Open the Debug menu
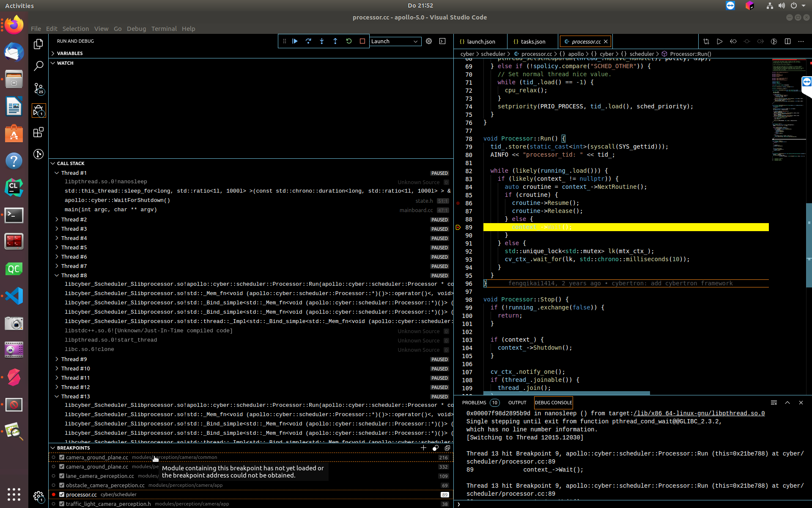This screenshot has height=508, width=812. (136, 28)
